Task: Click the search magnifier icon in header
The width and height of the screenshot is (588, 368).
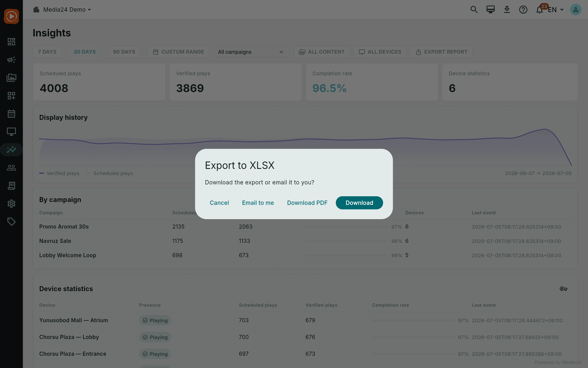Action: (474, 10)
